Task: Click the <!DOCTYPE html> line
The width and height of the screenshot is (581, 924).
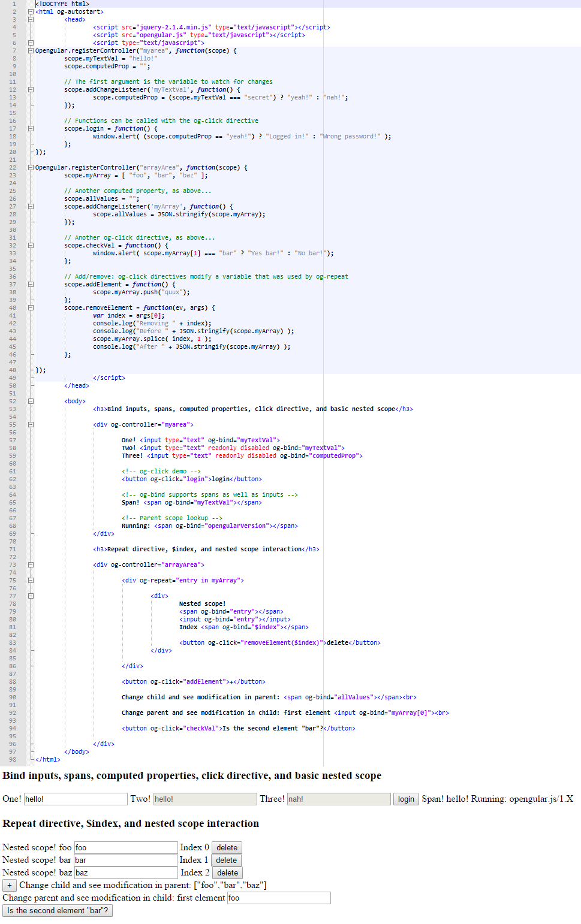Action: tap(62, 4)
